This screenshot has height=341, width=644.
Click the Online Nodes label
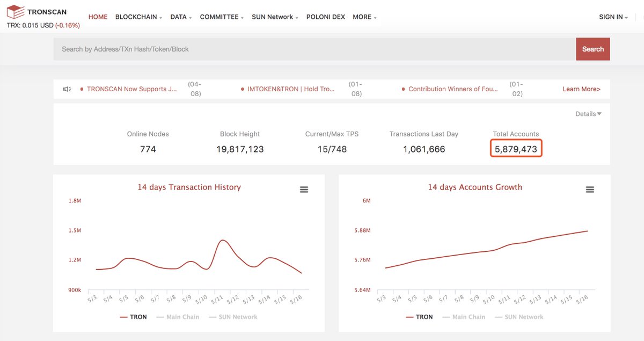(148, 134)
